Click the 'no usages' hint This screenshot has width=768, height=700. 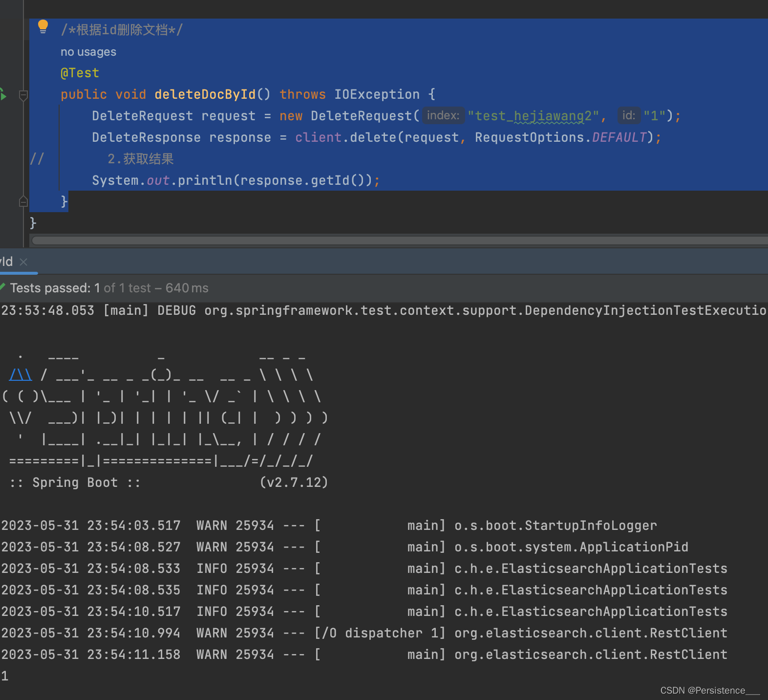[x=88, y=52]
